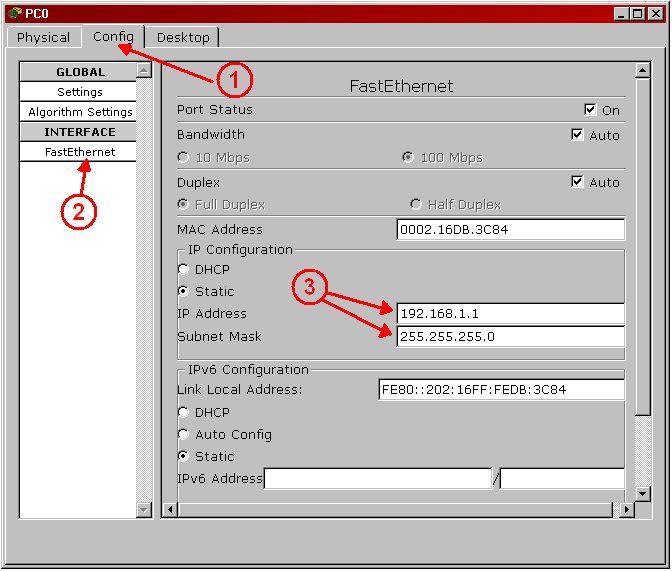Open global Settings in sidebar
The width and height of the screenshot is (672, 571).
click(x=79, y=92)
